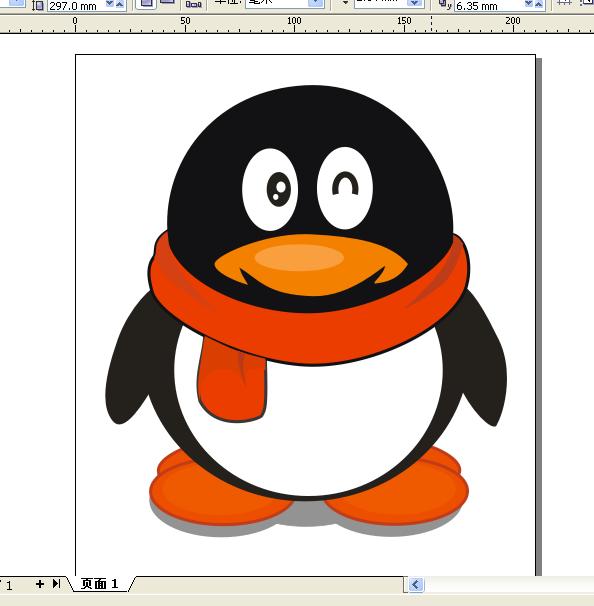Screen dimensions: 594x606
Task: Click the penguin's orange beak shape
Action: tap(311, 265)
